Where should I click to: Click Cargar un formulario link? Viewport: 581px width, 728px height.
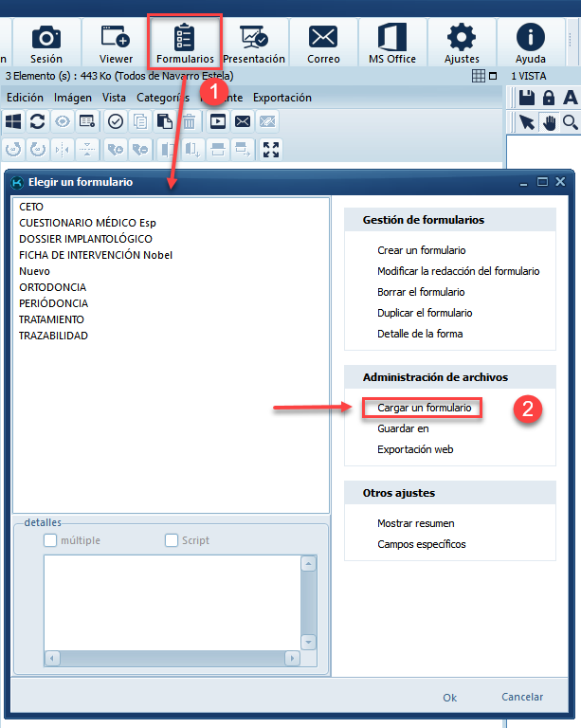click(424, 408)
